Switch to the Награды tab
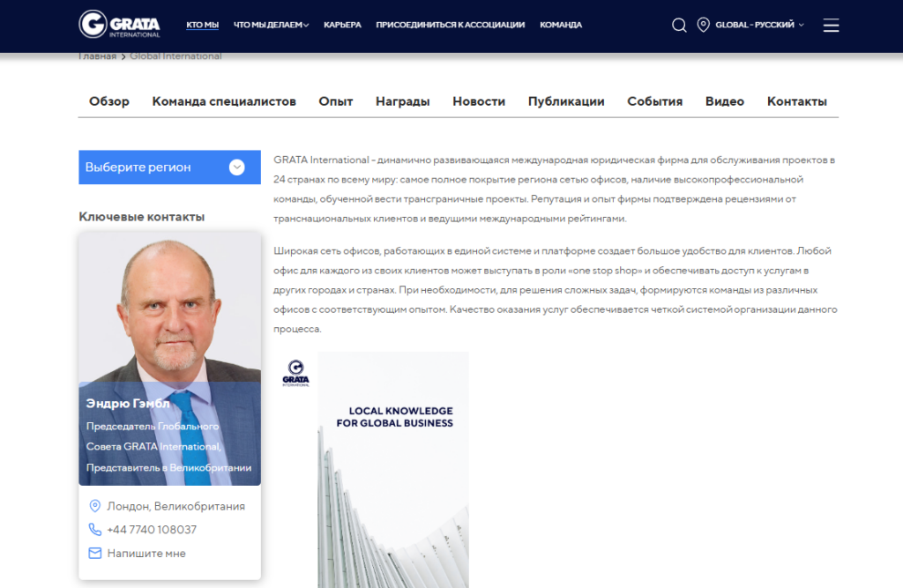This screenshot has height=588, width=903. click(402, 101)
